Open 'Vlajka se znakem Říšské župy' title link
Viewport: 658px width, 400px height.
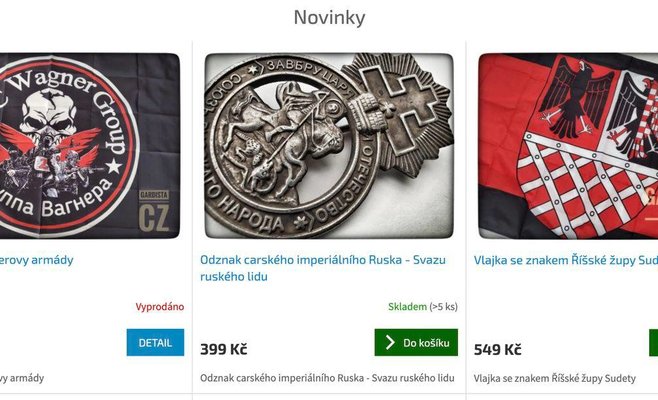[x=566, y=260]
